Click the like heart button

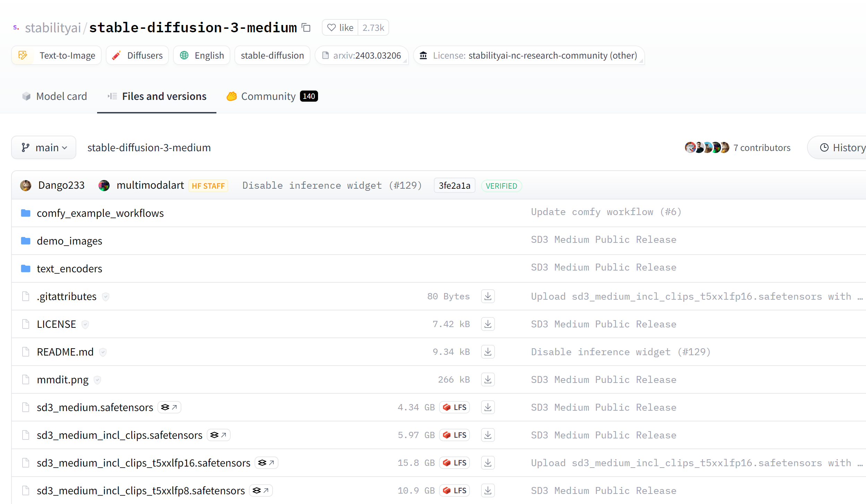pos(340,27)
